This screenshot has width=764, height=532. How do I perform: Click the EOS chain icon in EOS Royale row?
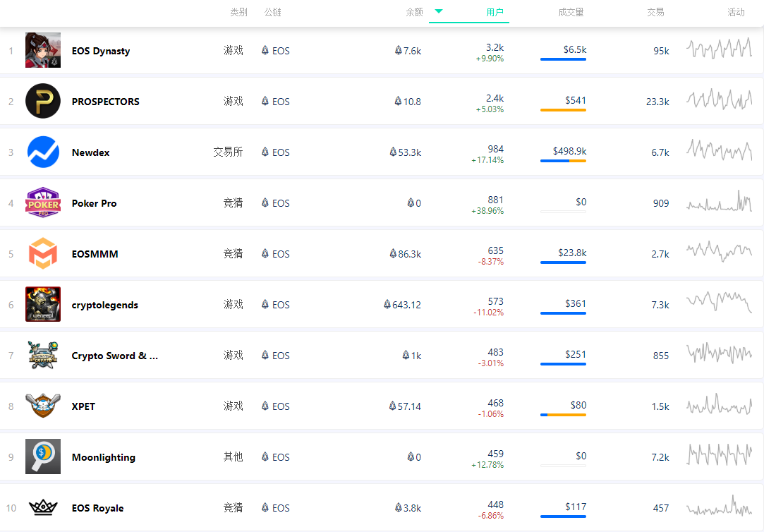click(x=265, y=507)
